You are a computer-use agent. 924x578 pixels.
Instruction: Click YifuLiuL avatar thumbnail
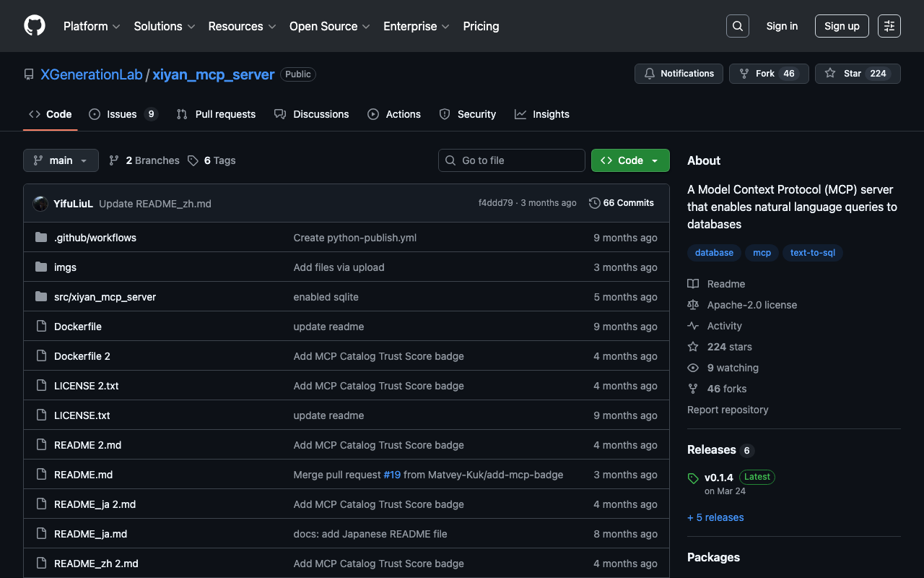click(x=41, y=204)
